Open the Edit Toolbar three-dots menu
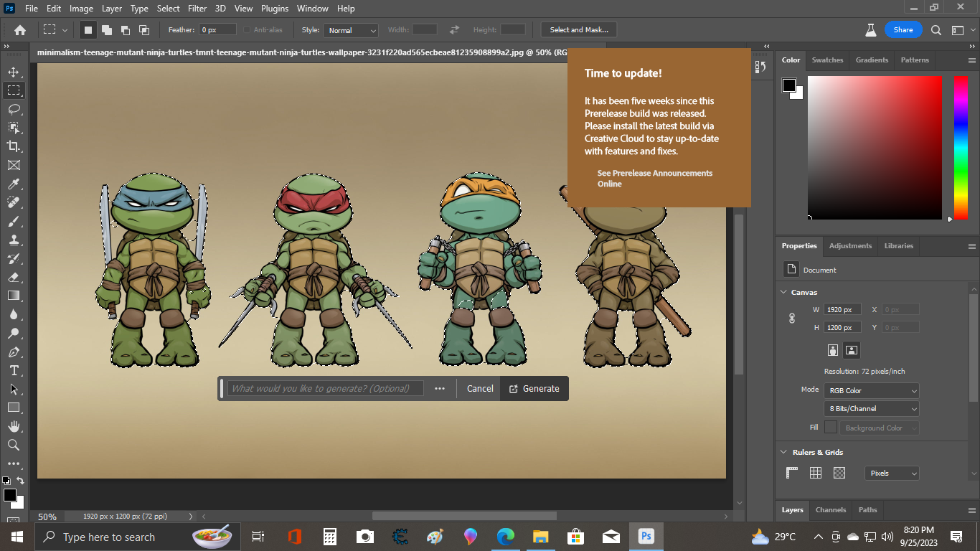 [14, 463]
